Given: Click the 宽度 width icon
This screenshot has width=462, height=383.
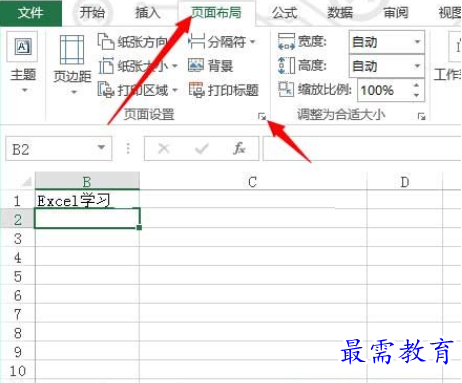Looking at the screenshot, I should [286, 42].
